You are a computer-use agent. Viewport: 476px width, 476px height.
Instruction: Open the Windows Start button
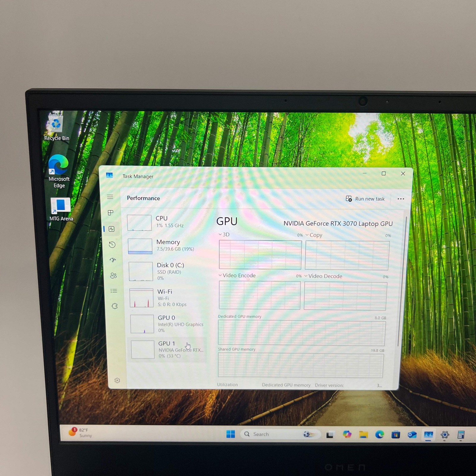231,434
